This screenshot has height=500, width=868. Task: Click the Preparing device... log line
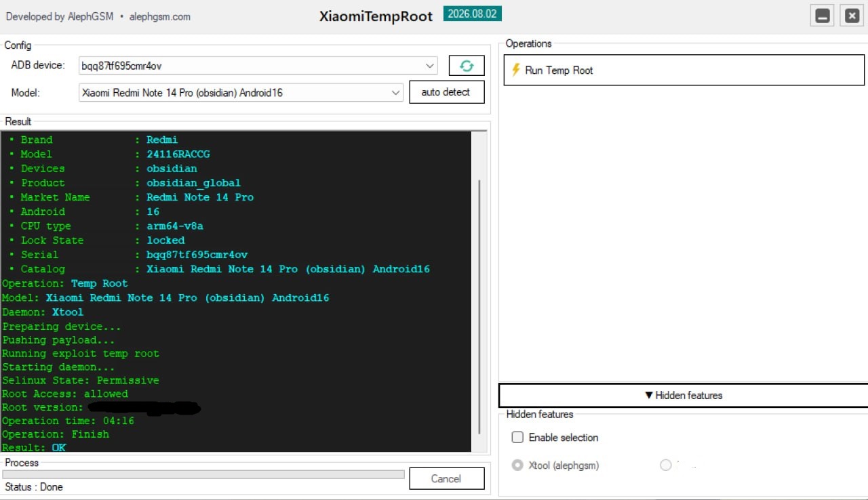click(62, 327)
